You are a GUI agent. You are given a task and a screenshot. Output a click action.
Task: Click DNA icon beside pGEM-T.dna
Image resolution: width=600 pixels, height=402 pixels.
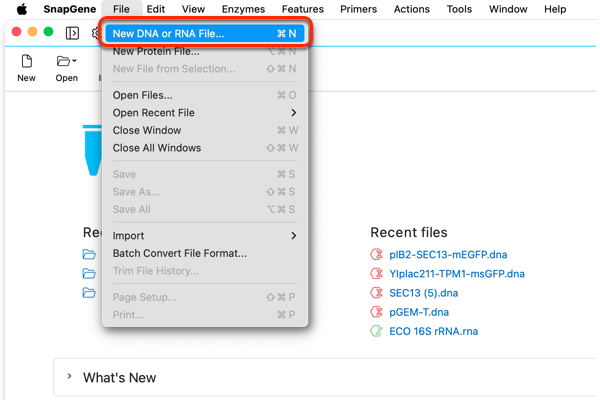[377, 312]
